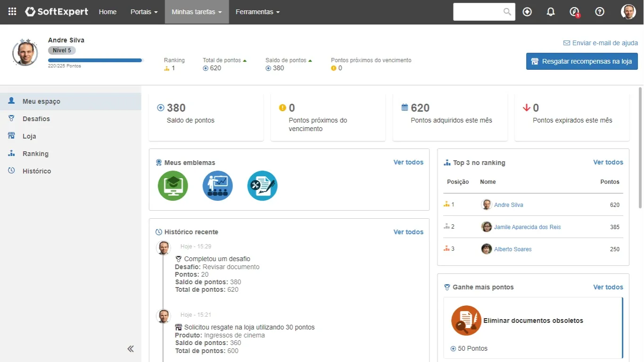644x362 pixels.
Task: Click Resgatar recompensas na loja button
Action: [x=582, y=61]
